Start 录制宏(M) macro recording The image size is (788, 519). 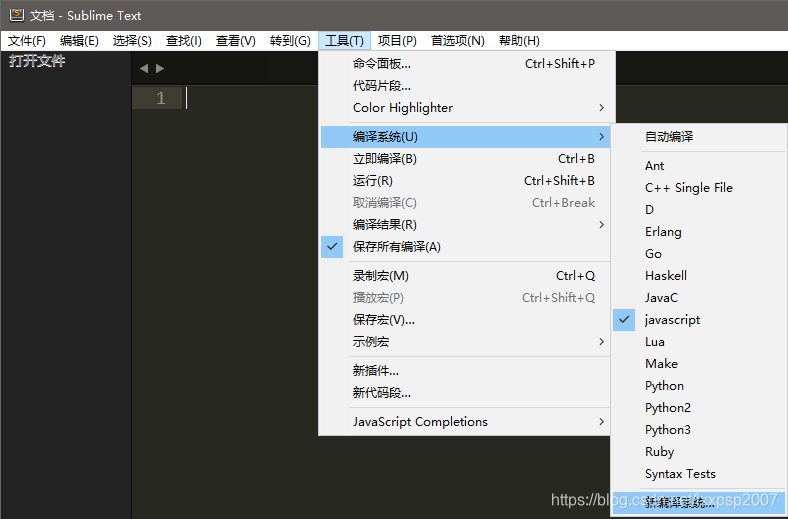point(465,276)
